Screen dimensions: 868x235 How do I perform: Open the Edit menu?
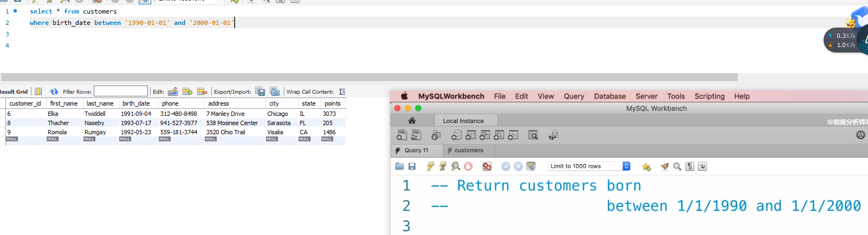pyautogui.click(x=522, y=96)
